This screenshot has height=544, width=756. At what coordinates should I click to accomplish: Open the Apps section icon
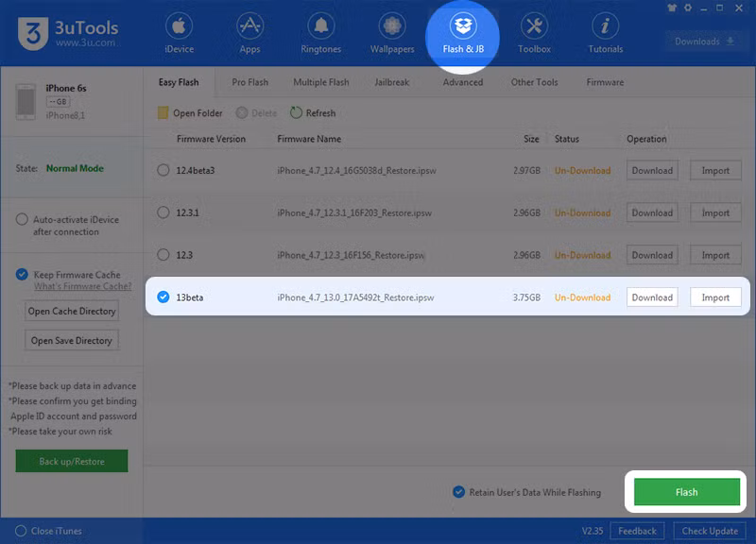[x=249, y=26]
